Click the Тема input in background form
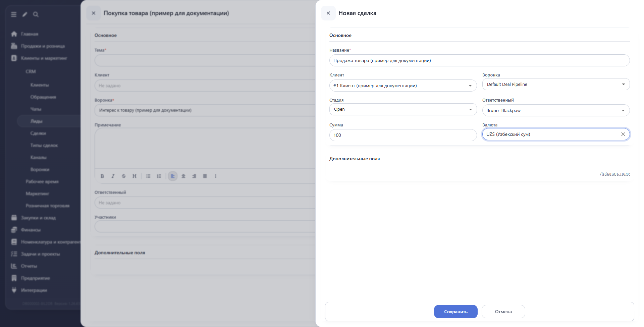The width and height of the screenshot is (644, 327). [205, 60]
